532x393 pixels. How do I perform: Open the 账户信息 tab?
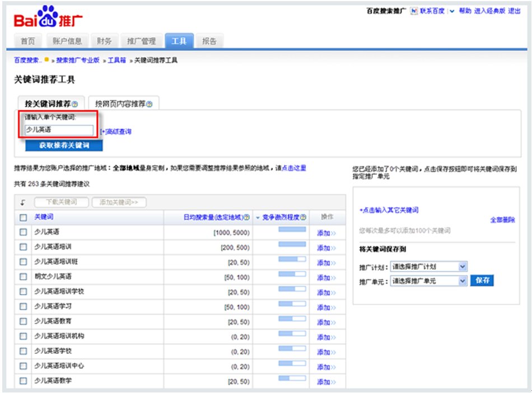click(67, 41)
